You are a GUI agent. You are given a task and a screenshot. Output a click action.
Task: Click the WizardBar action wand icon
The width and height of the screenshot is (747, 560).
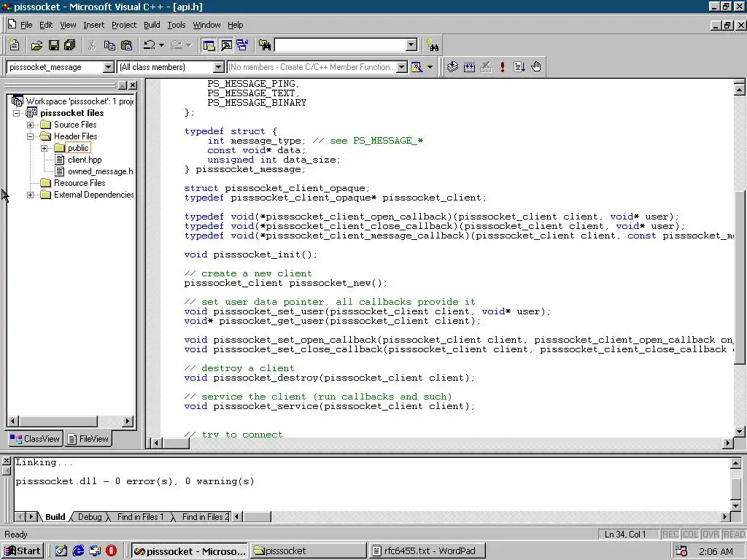[x=417, y=67]
